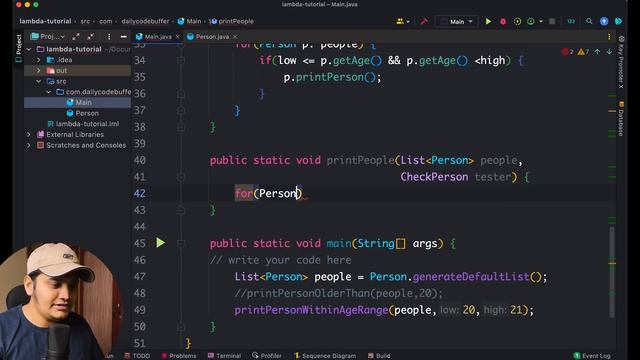Image resolution: width=640 pixels, height=360 pixels.
Task: Click the red errors count indicator
Action: [567, 52]
